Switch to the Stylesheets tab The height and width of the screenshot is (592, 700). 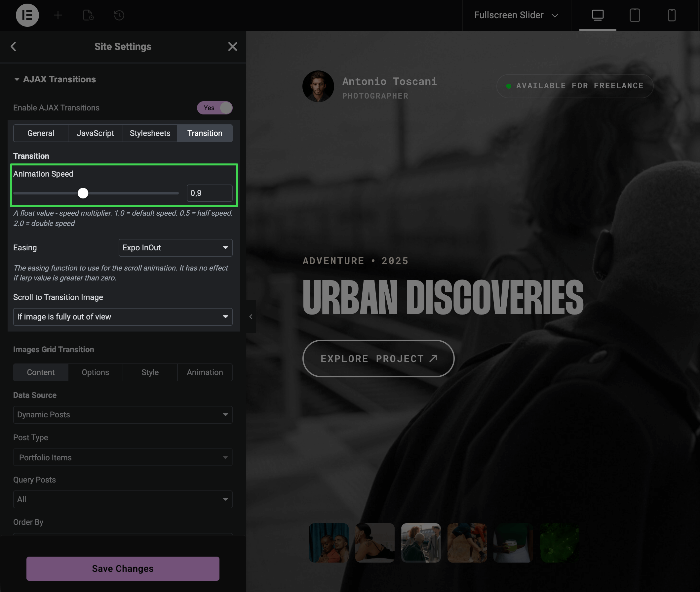pos(150,133)
